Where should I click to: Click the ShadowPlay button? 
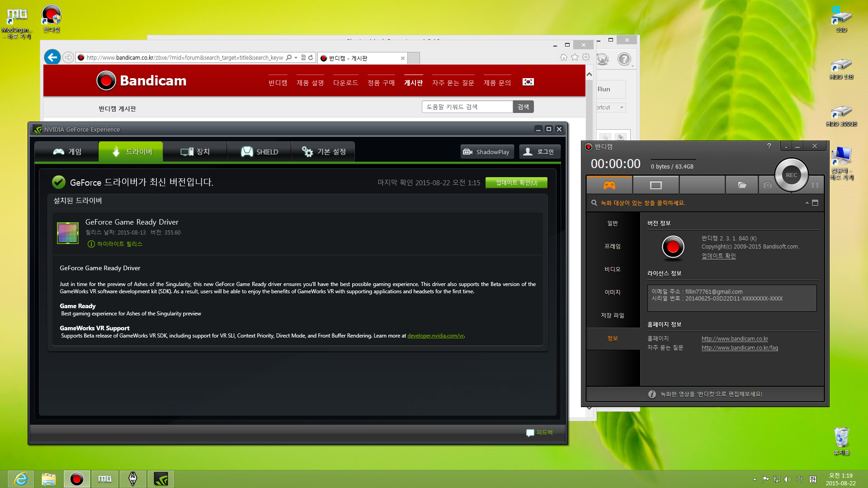[x=487, y=152]
